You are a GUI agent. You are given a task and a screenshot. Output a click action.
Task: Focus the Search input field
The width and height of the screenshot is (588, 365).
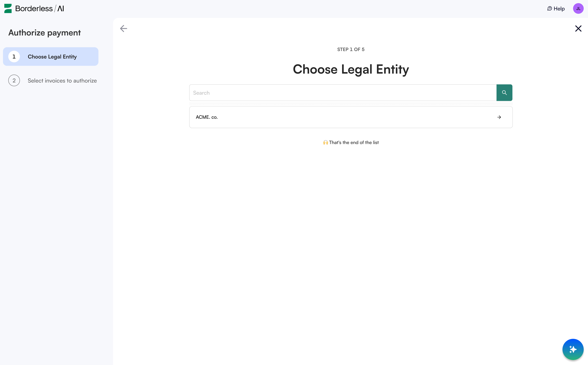coord(343,93)
